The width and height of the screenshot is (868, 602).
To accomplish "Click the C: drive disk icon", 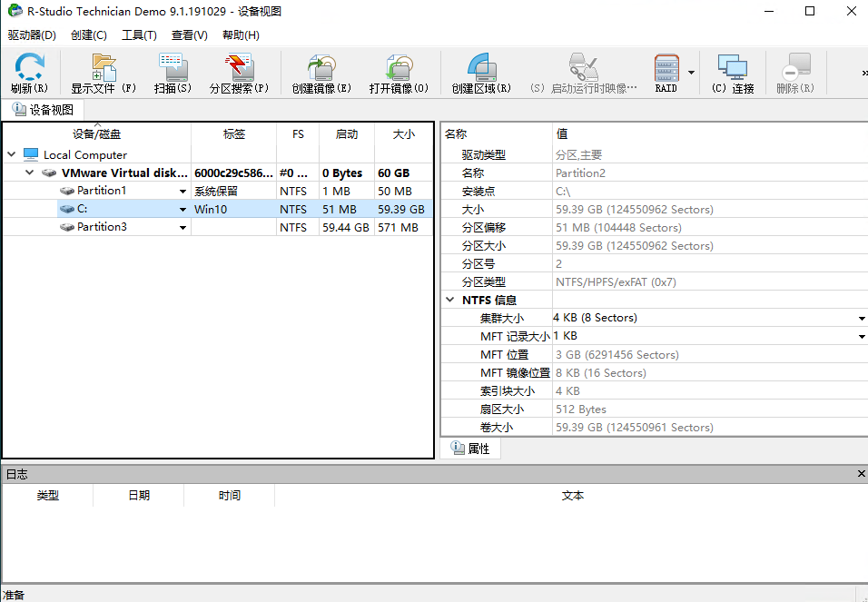I will (x=67, y=210).
